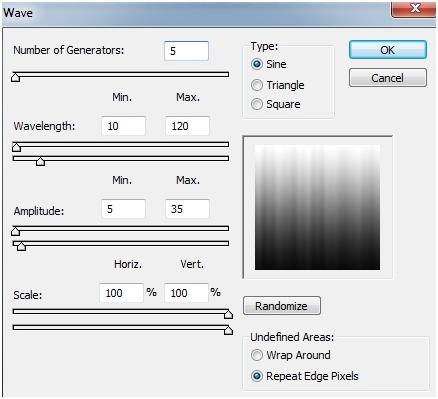The height and width of the screenshot is (399, 438).
Task: Click the Horizontal Scale slider handle
Action: pyautogui.click(x=228, y=314)
